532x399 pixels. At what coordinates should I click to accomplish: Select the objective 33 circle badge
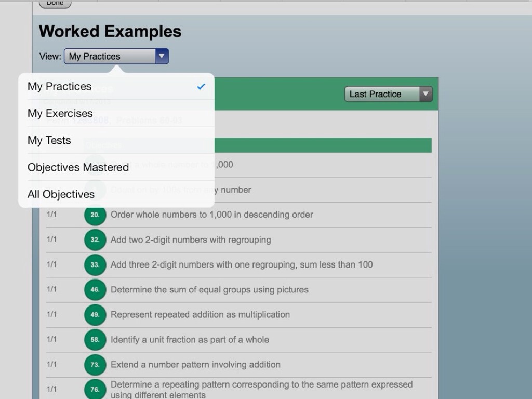[x=95, y=265]
